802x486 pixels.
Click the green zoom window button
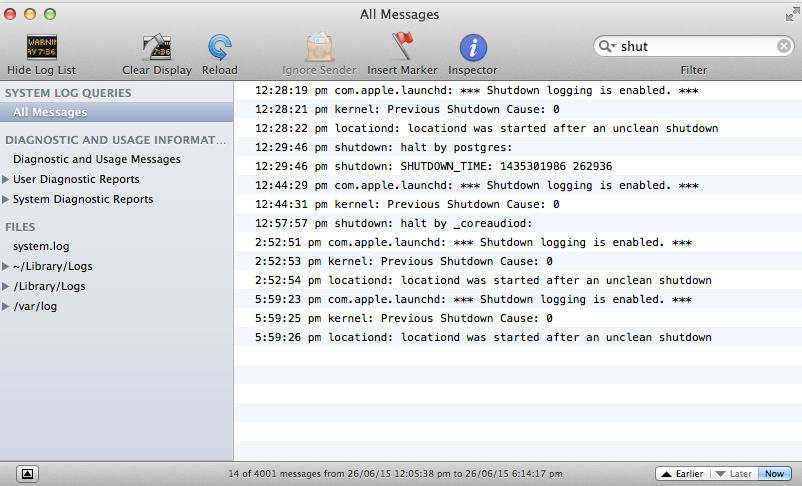coord(50,14)
